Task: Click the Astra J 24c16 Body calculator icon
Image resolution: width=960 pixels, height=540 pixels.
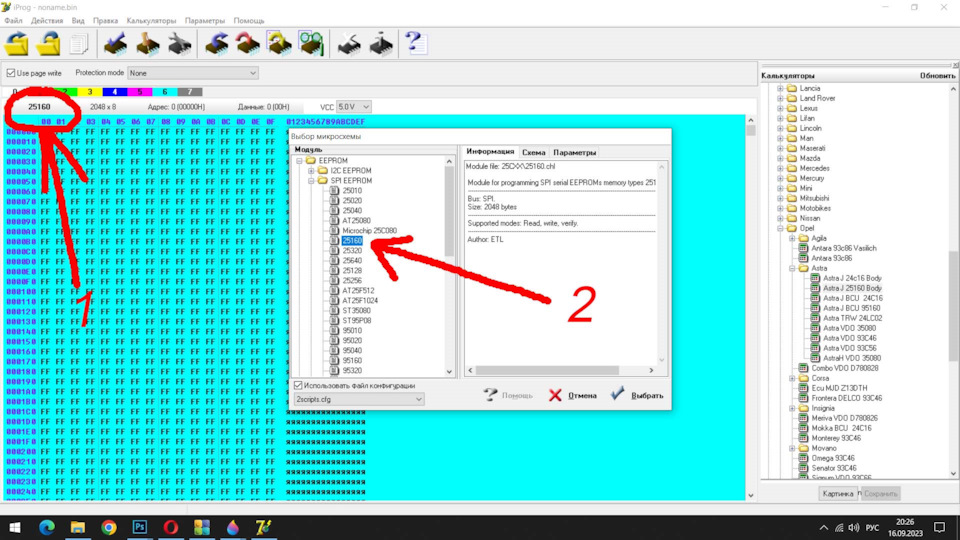Action: tap(815, 278)
